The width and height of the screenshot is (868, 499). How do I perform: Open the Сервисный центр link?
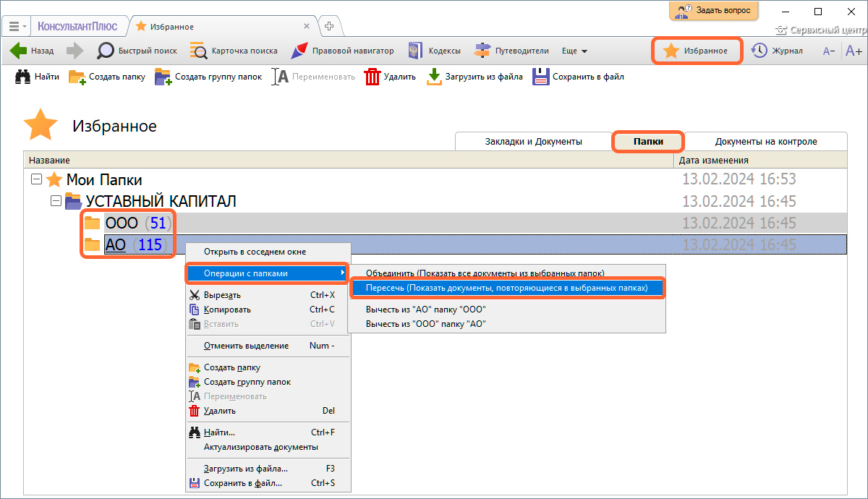pos(822,30)
